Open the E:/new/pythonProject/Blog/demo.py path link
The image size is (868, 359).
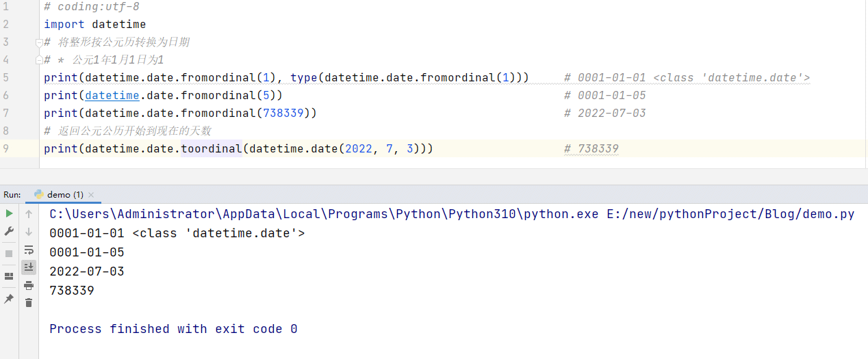coord(730,214)
